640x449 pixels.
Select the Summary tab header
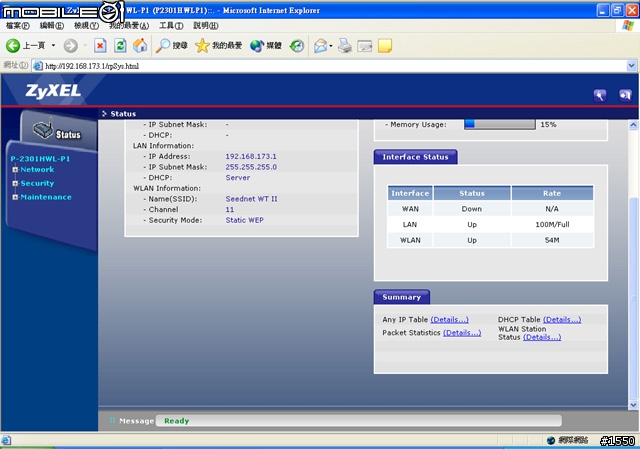(x=402, y=297)
